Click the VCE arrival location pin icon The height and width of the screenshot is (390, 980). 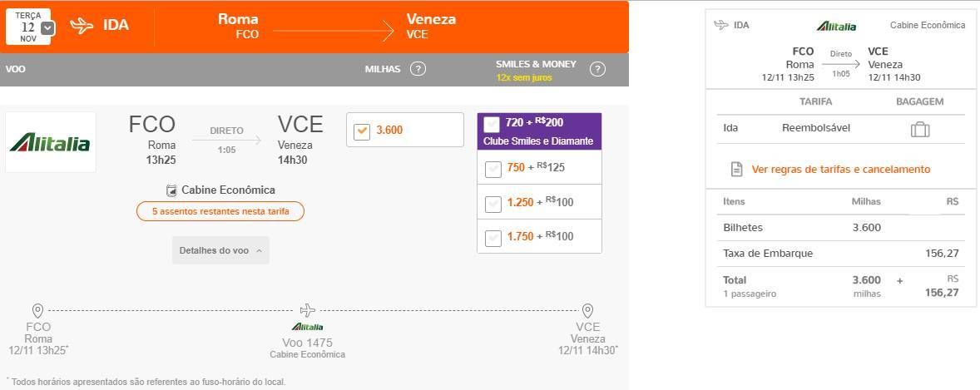tap(587, 311)
